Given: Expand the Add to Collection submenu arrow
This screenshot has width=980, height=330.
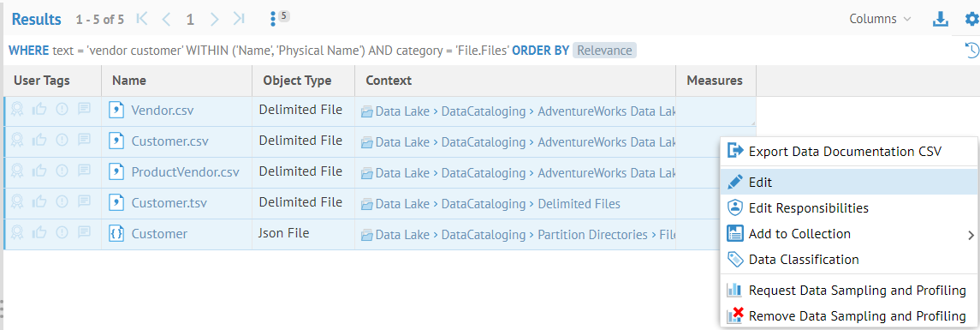Looking at the screenshot, I should tap(971, 236).
